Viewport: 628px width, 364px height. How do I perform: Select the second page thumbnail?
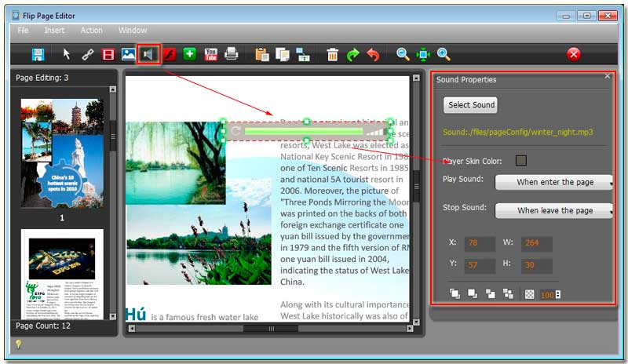click(x=62, y=274)
